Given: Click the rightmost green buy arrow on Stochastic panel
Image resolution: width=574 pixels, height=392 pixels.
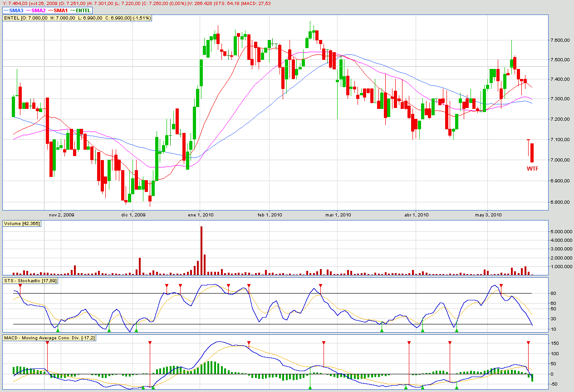Looking at the screenshot, I should point(456,330).
